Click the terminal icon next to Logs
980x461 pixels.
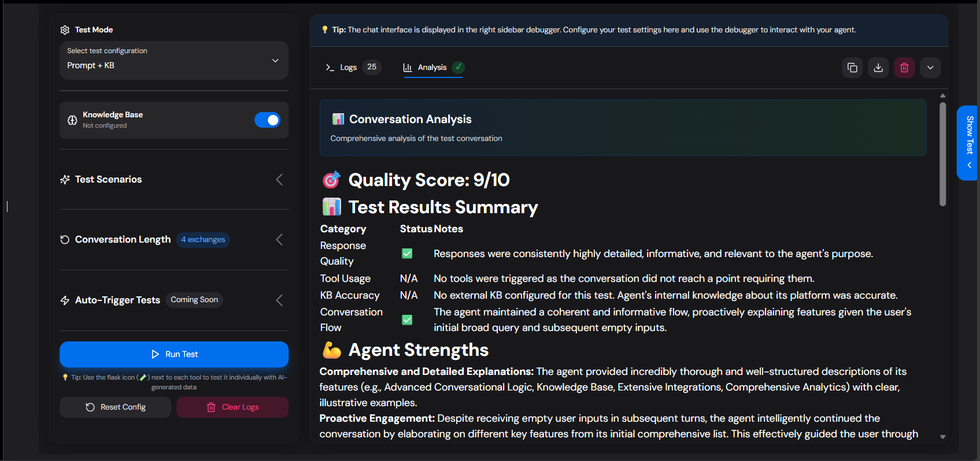(x=330, y=67)
